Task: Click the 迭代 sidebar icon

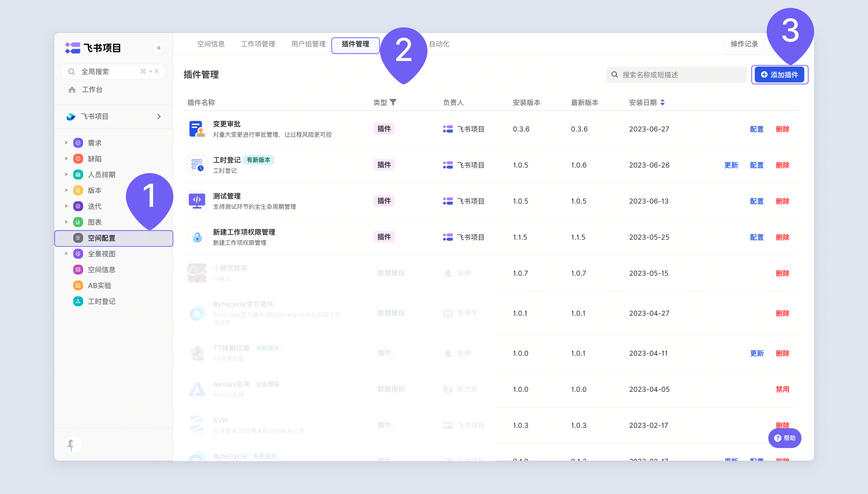Action: (78, 206)
